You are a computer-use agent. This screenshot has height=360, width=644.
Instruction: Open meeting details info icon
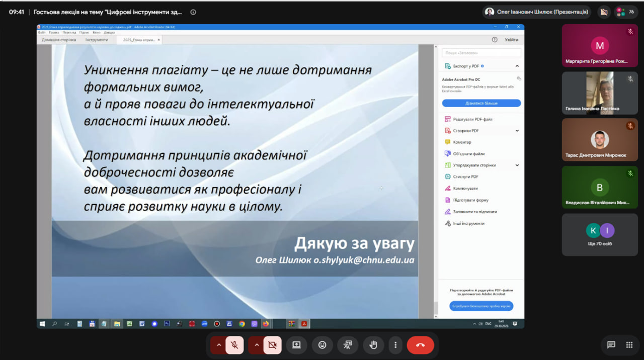click(193, 12)
